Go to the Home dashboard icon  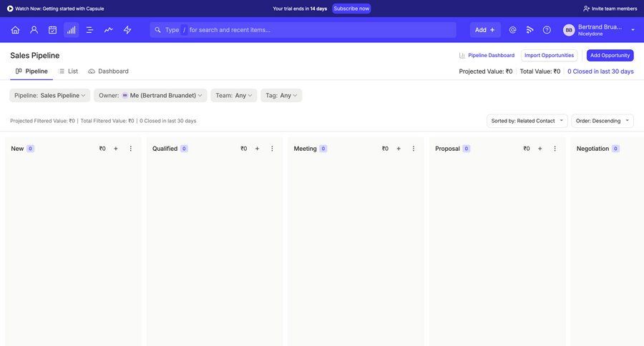[15, 30]
